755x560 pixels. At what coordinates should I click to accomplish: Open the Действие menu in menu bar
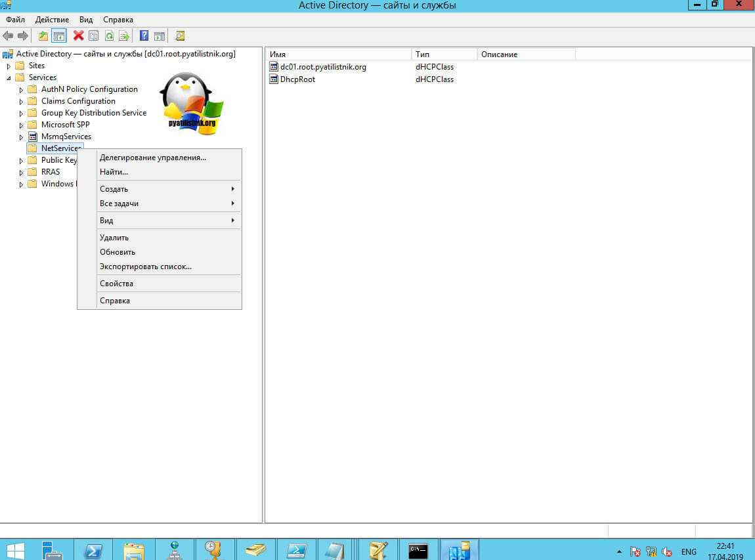tap(51, 20)
